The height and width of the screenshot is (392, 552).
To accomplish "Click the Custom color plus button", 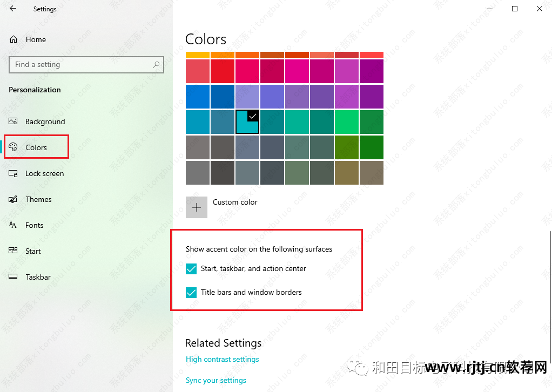I will point(196,207).
